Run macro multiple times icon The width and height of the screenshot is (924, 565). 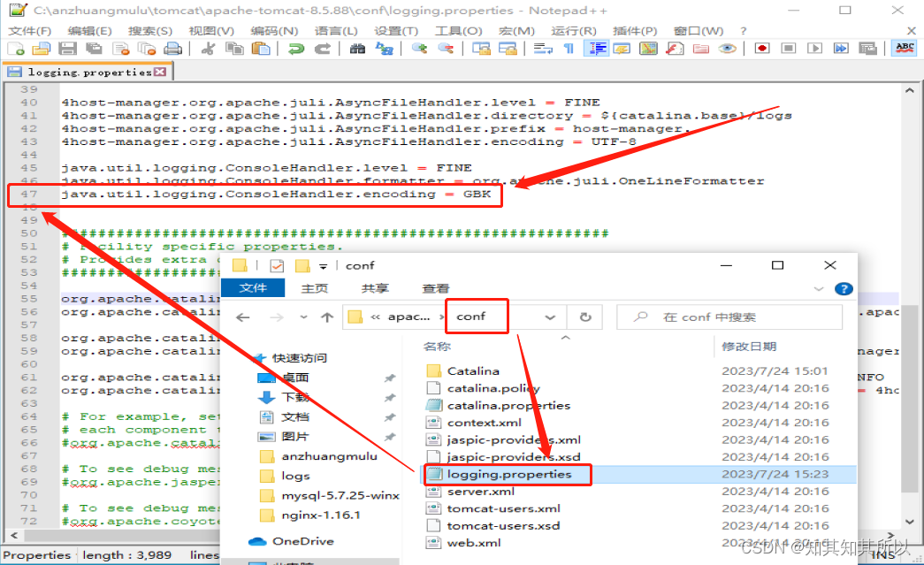(841, 49)
